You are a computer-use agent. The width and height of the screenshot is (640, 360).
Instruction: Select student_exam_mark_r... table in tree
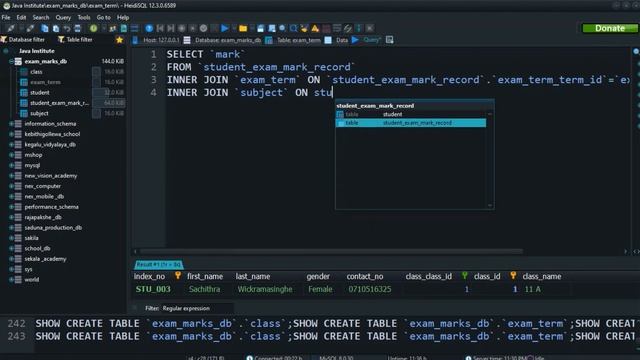59,103
